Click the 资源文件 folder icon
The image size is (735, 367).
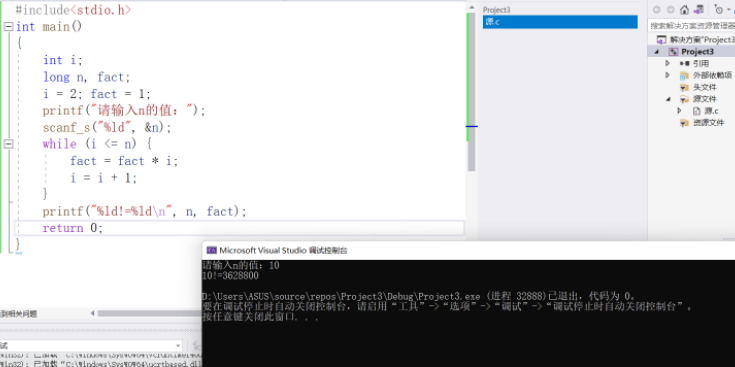coord(684,123)
